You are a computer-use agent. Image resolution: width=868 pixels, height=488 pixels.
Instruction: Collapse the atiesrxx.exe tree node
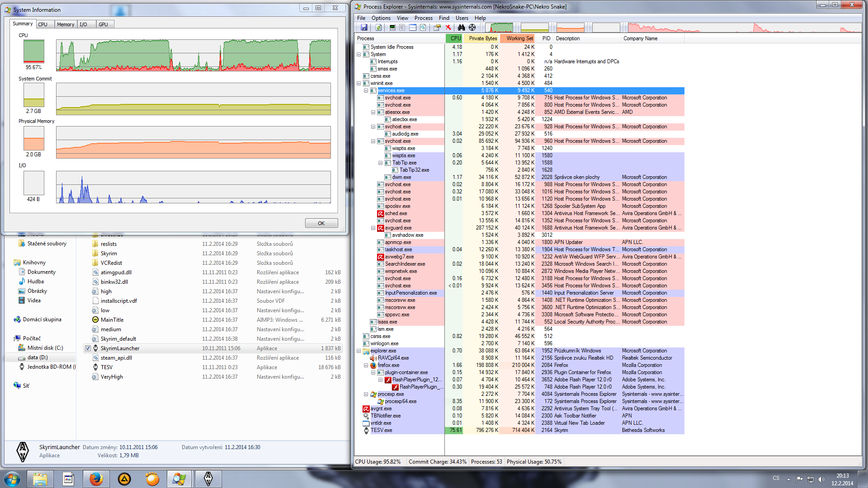(x=373, y=112)
